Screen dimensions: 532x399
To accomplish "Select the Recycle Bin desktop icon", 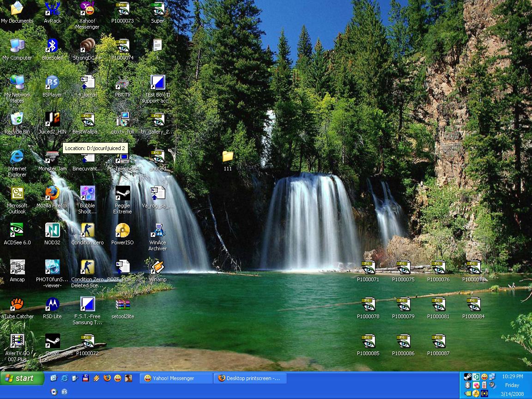I will click(x=17, y=120).
